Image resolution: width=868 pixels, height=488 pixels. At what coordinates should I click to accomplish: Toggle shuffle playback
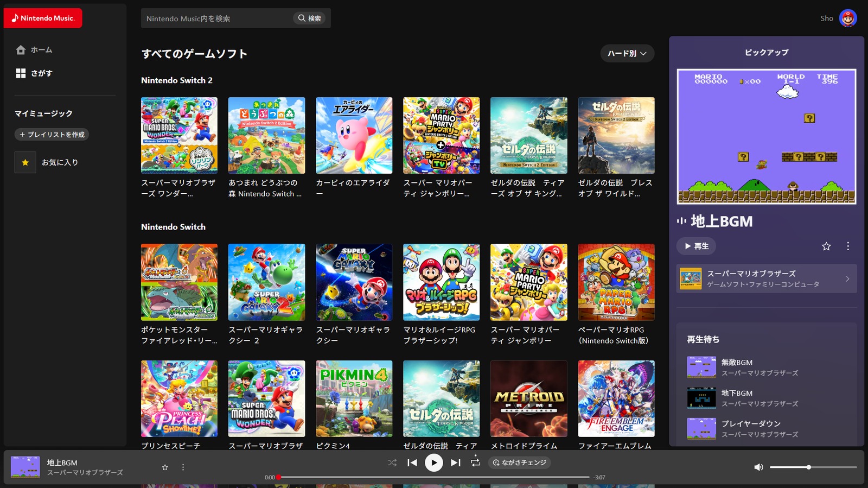[392, 462]
